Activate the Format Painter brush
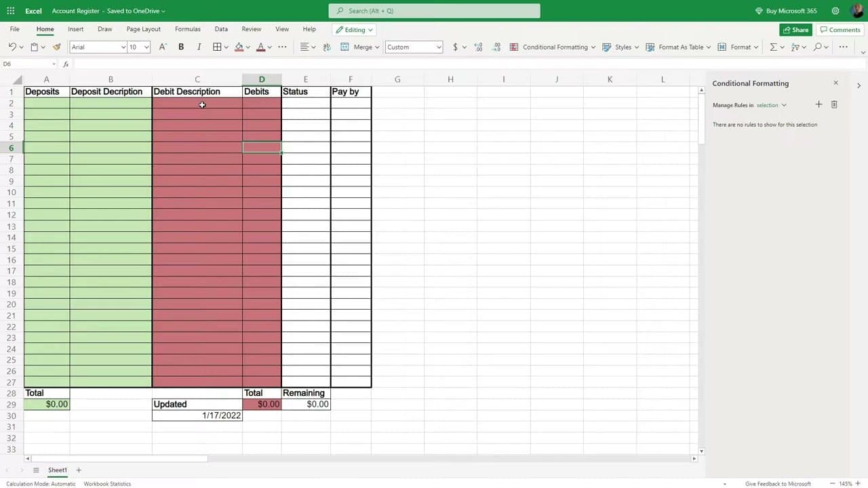868x488 pixels. pyautogui.click(x=56, y=47)
